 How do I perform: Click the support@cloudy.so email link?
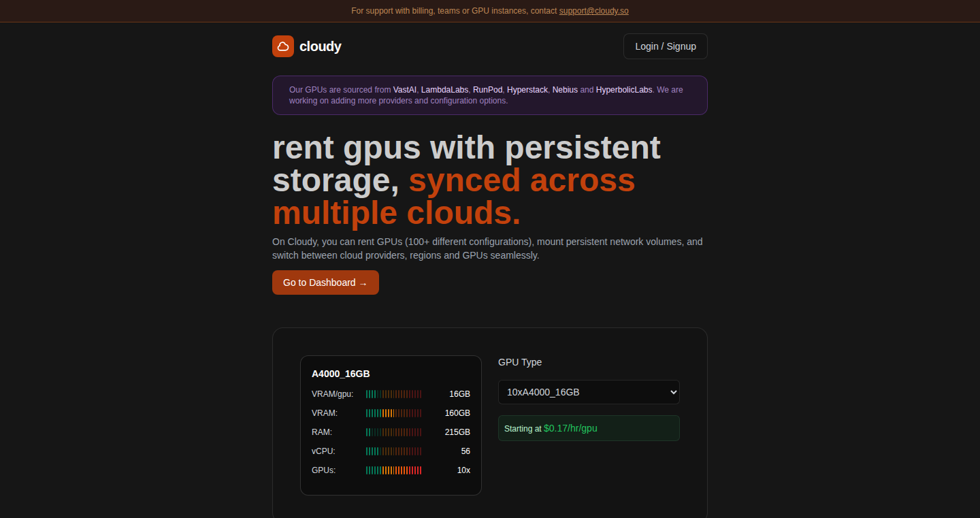pyautogui.click(x=593, y=11)
